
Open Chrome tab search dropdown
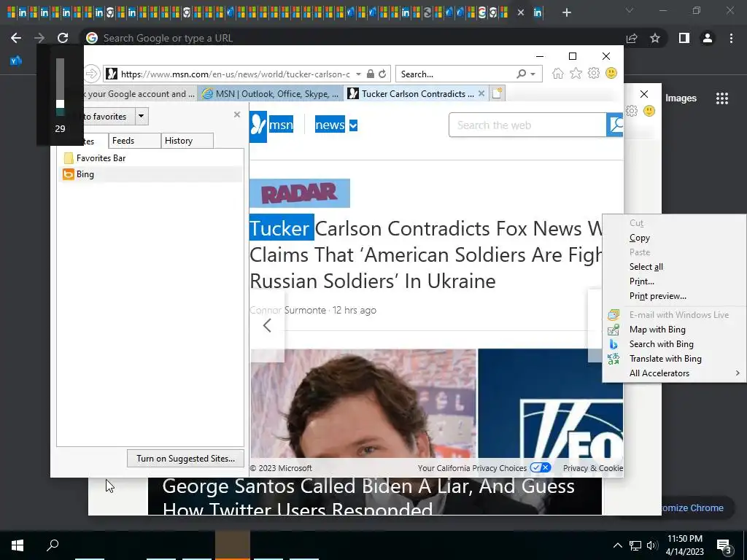coord(630,10)
